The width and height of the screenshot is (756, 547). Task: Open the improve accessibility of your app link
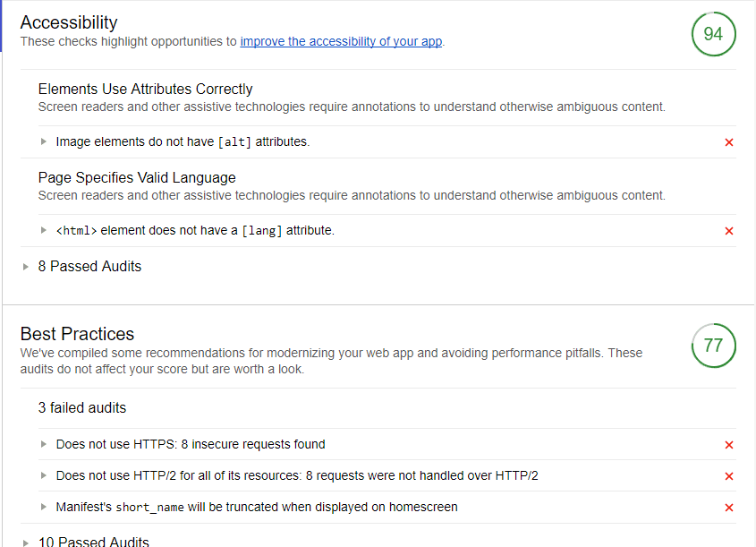(341, 41)
